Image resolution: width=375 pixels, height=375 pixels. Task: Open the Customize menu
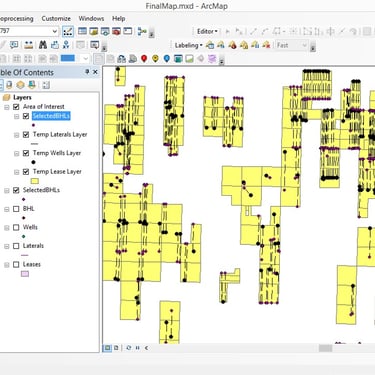pos(56,19)
